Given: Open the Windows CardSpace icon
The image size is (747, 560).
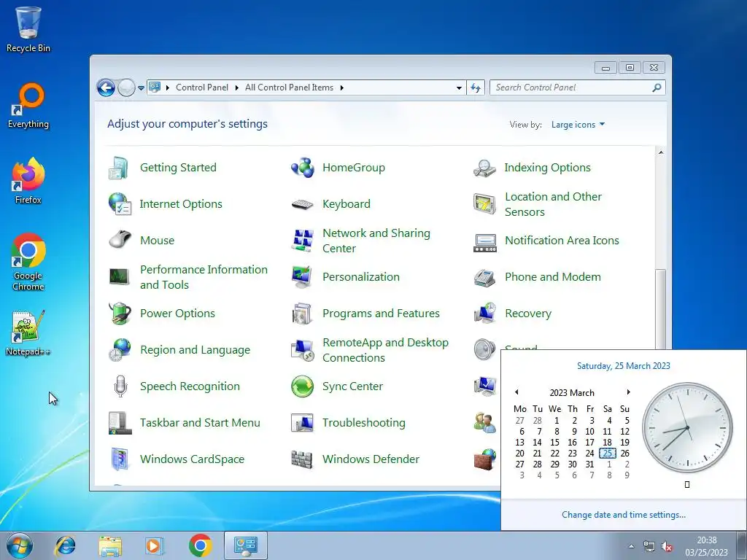Looking at the screenshot, I should click(120, 459).
